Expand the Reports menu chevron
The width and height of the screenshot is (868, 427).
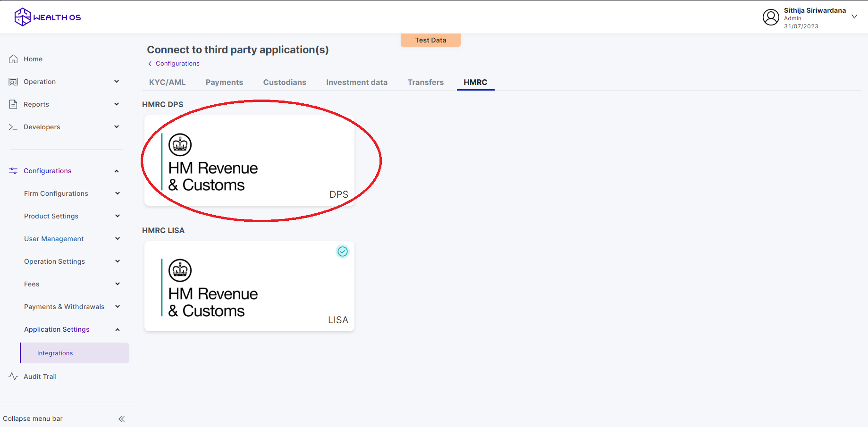117,104
